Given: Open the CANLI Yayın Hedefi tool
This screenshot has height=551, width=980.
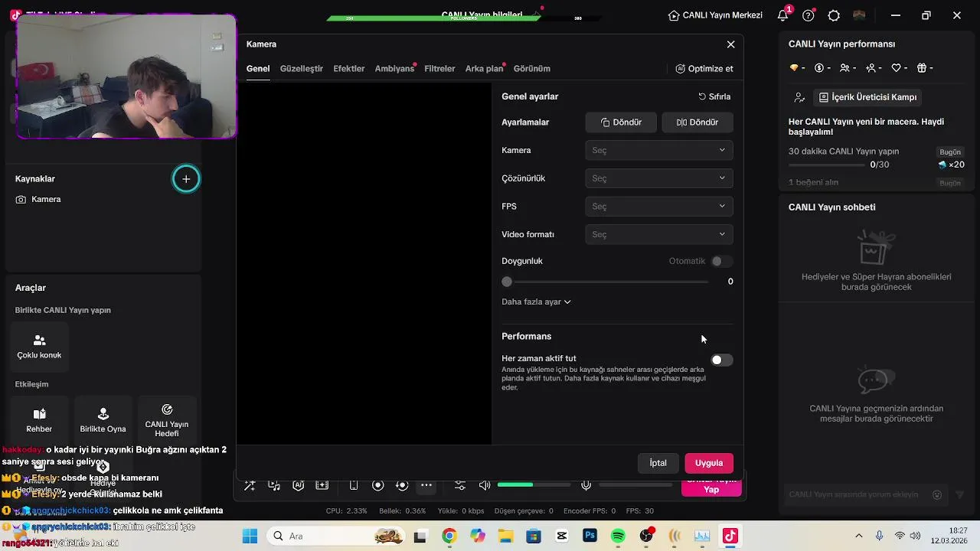Looking at the screenshot, I should pos(167,420).
